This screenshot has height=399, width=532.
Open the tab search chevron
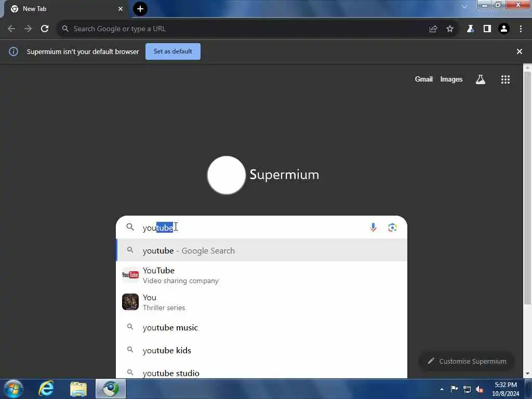pos(464,6)
